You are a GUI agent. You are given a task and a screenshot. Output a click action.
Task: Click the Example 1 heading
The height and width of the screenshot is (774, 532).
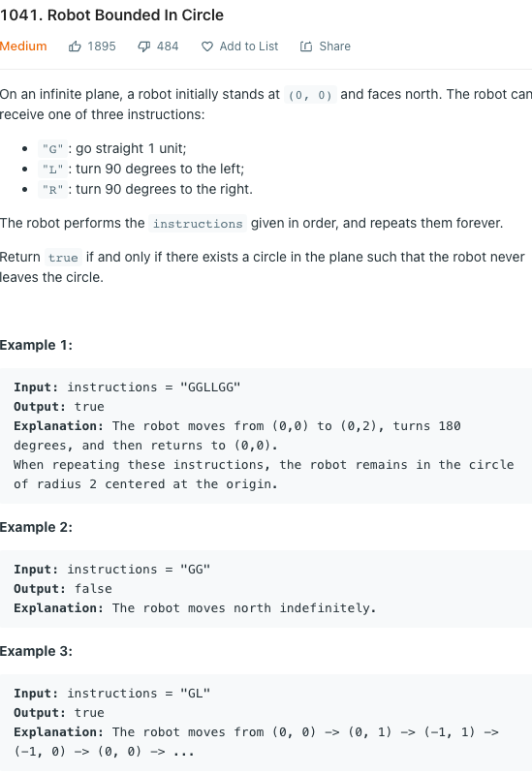tap(36, 345)
